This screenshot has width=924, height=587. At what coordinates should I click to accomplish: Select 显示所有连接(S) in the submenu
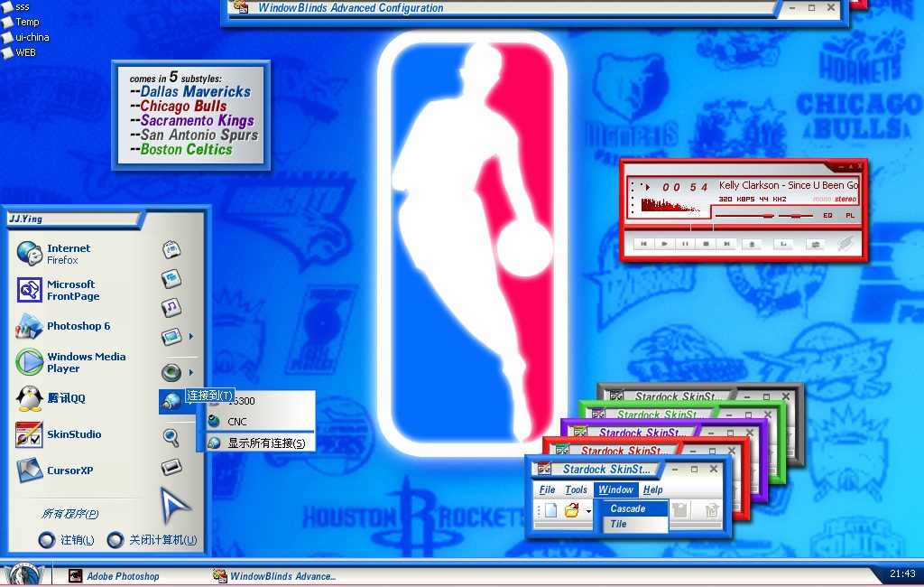(x=260, y=443)
